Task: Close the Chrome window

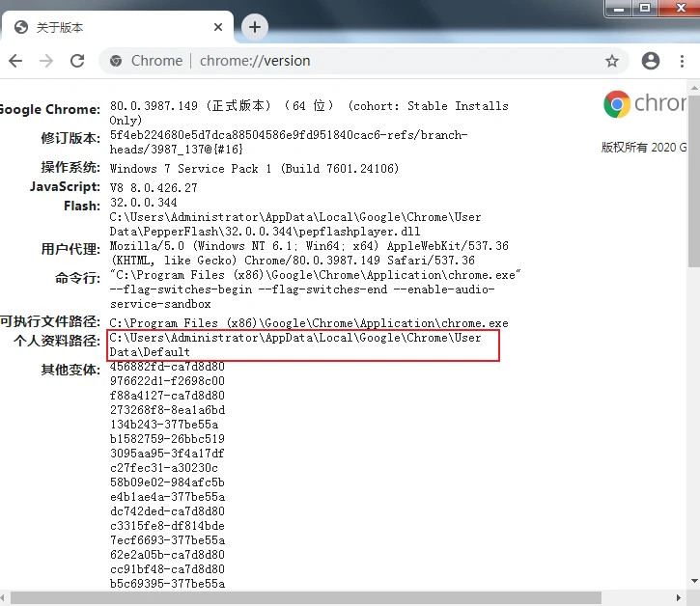Action: 681,8
